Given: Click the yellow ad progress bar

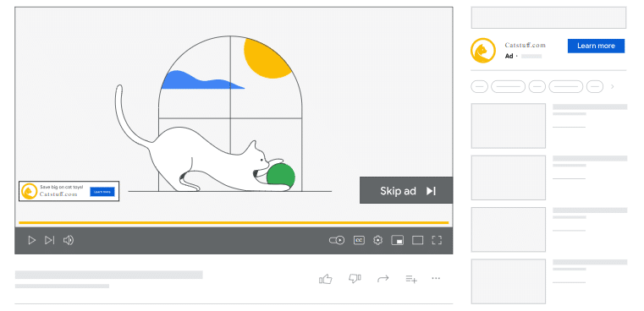Looking at the screenshot, I should 234,223.
